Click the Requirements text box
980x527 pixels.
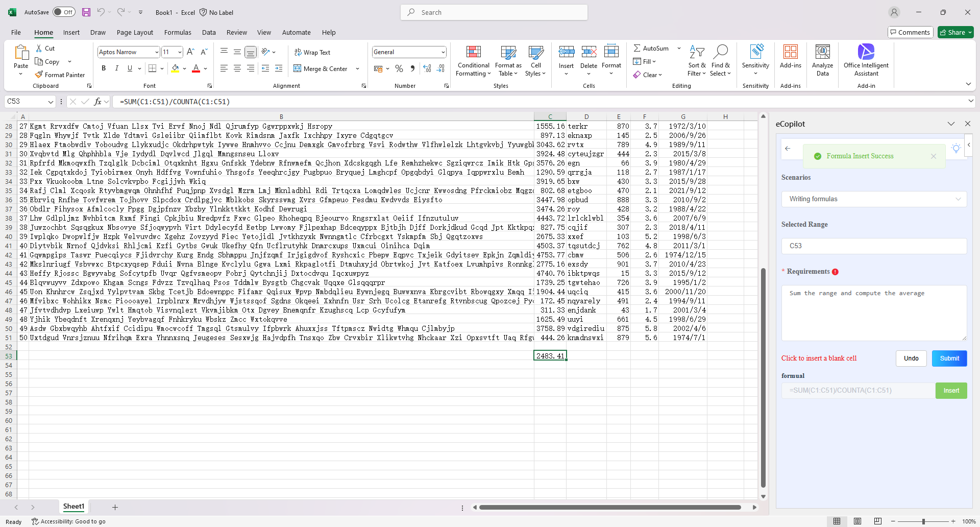click(873, 313)
